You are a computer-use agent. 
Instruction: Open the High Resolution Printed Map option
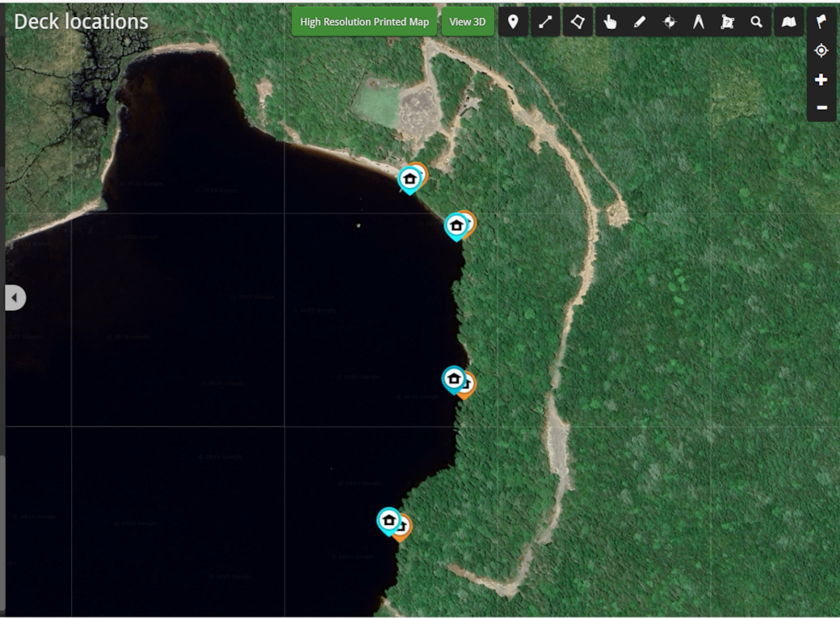click(364, 22)
